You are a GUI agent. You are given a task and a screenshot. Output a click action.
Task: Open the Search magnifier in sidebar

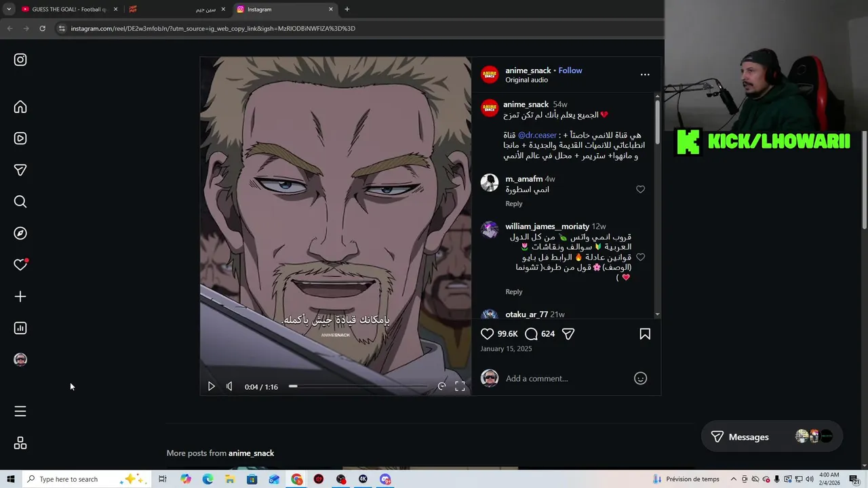tap(20, 202)
